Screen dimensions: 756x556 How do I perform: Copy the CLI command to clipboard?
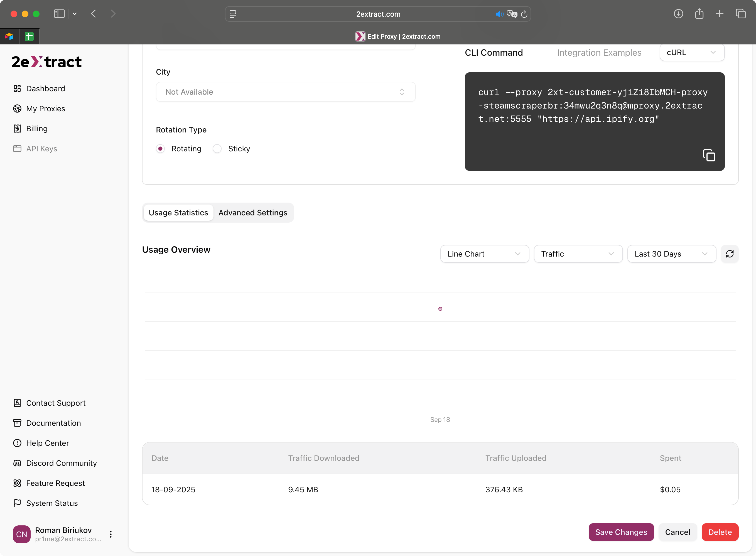(x=709, y=156)
